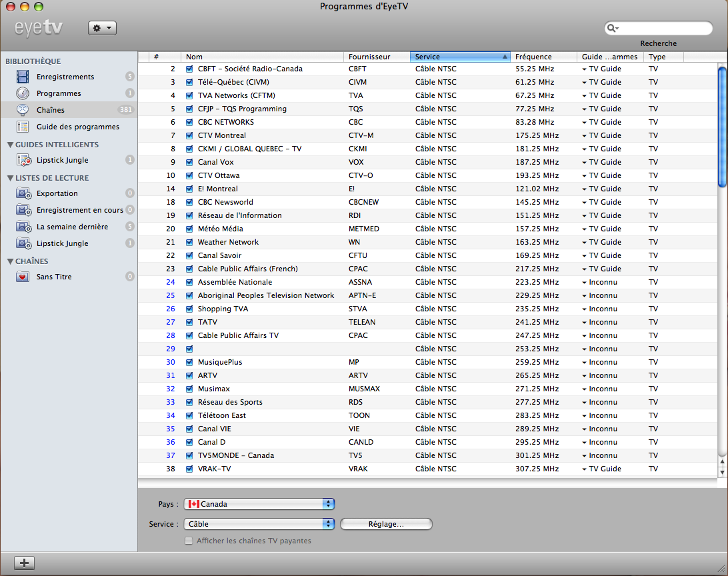Click the BIBLIOTHÈQUE section header
The image size is (728, 576).
tap(33, 61)
